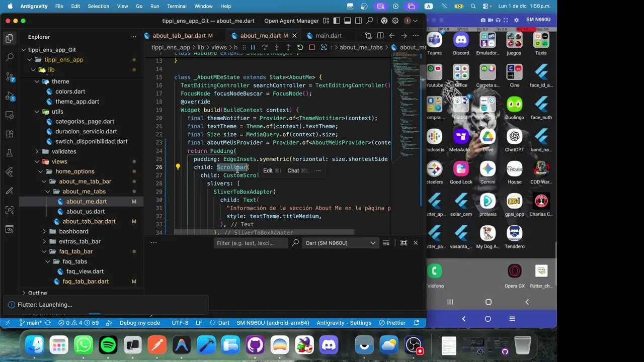
Task: Click Open Agent Manager button
Action: click(x=292, y=21)
